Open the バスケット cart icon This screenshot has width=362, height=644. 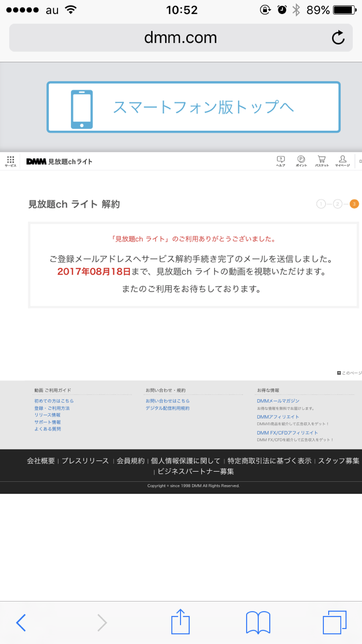click(x=322, y=161)
